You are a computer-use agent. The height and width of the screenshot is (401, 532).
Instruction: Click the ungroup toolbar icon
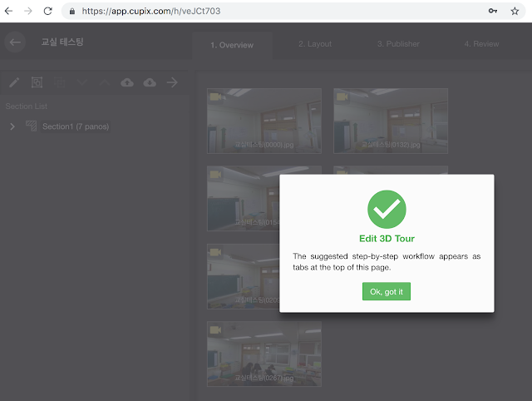[59, 82]
